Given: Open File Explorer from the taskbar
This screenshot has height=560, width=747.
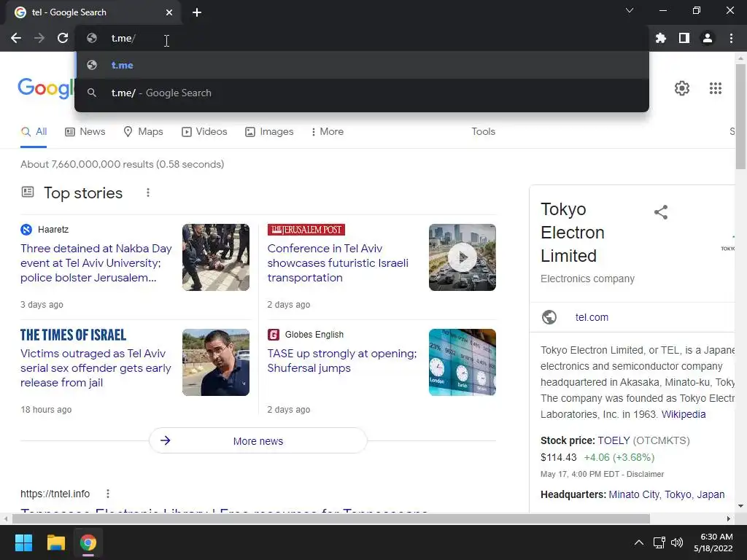Looking at the screenshot, I should pos(55,542).
